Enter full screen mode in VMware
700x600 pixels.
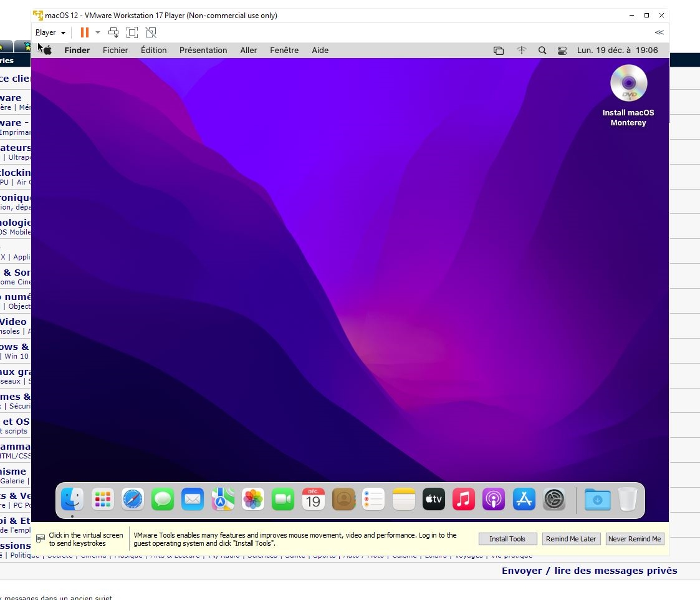132,32
